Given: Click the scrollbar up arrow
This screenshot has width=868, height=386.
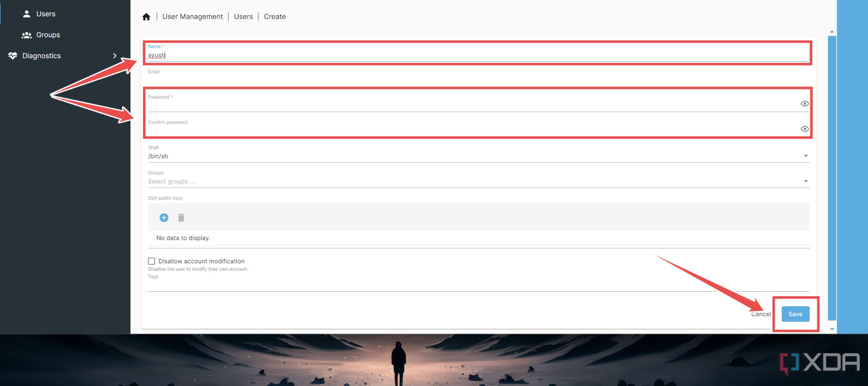Looking at the screenshot, I should tap(832, 31).
